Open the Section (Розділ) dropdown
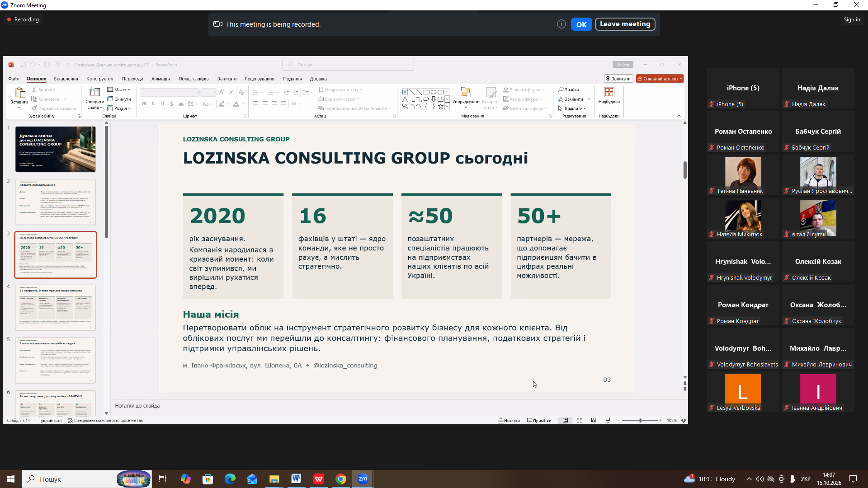Image resolution: width=868 pixels, height=488 pixels. (119, 108)
